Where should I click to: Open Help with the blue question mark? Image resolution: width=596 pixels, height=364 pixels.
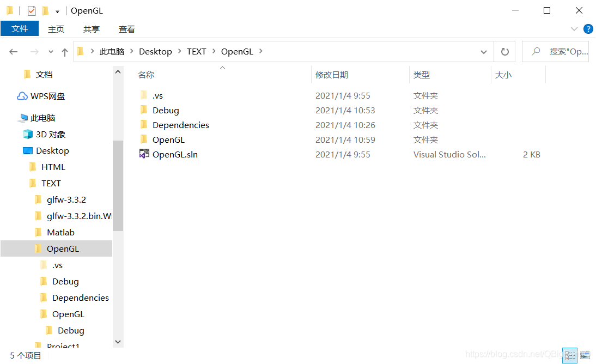[588, 29]
